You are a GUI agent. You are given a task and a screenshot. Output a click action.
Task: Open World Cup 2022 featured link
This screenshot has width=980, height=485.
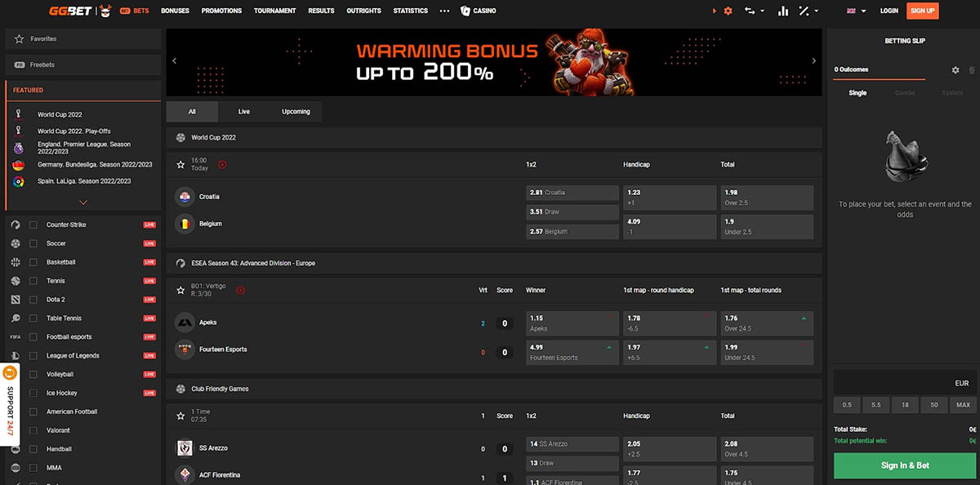click(x=60, y=114)
